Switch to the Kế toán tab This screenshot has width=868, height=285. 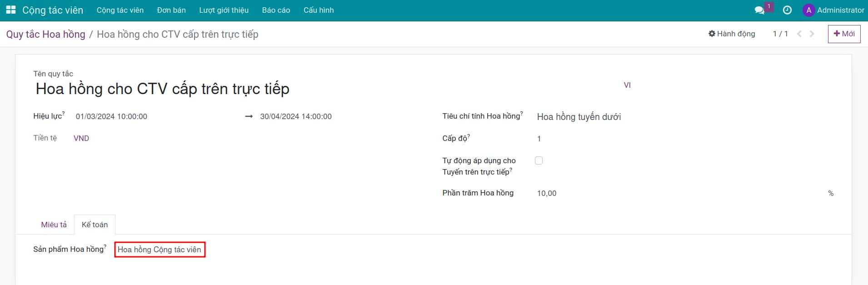pyautogui.click(x=95, y=225)
